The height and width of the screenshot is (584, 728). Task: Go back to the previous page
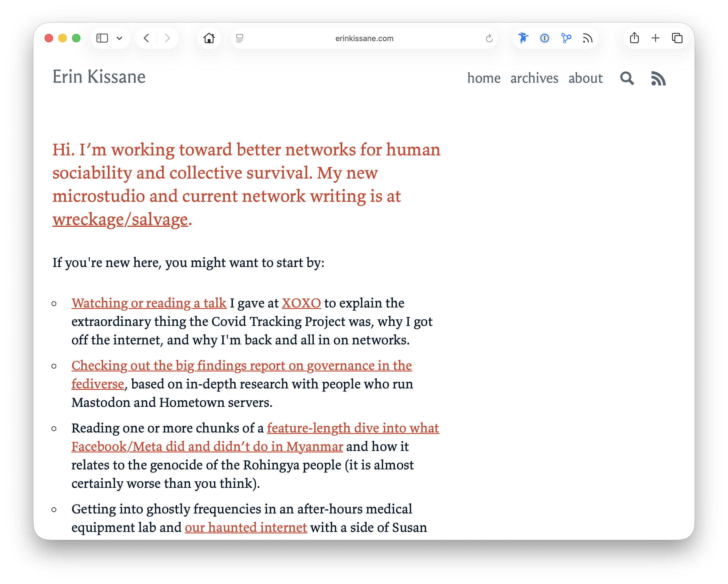click(x=146, y=38)
